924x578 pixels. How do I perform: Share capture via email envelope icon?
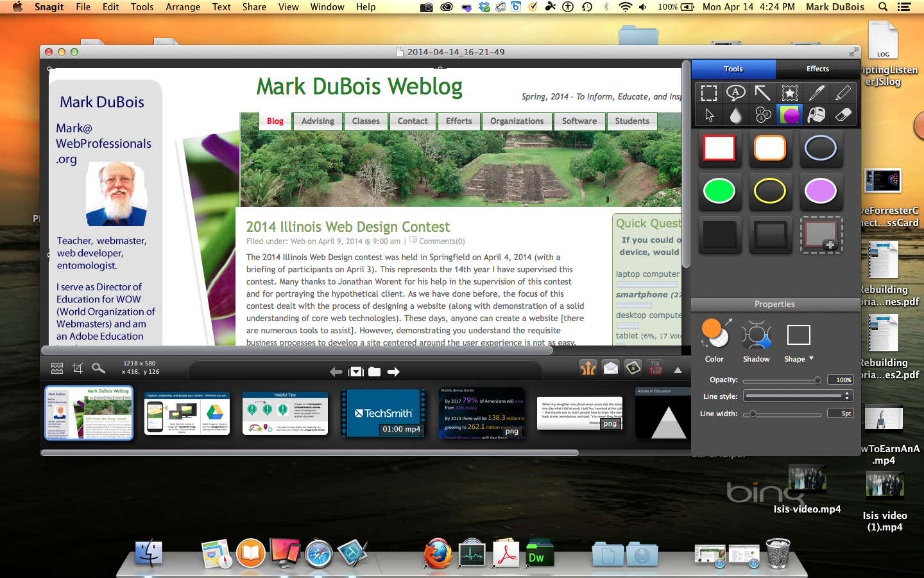click(611, 368)
